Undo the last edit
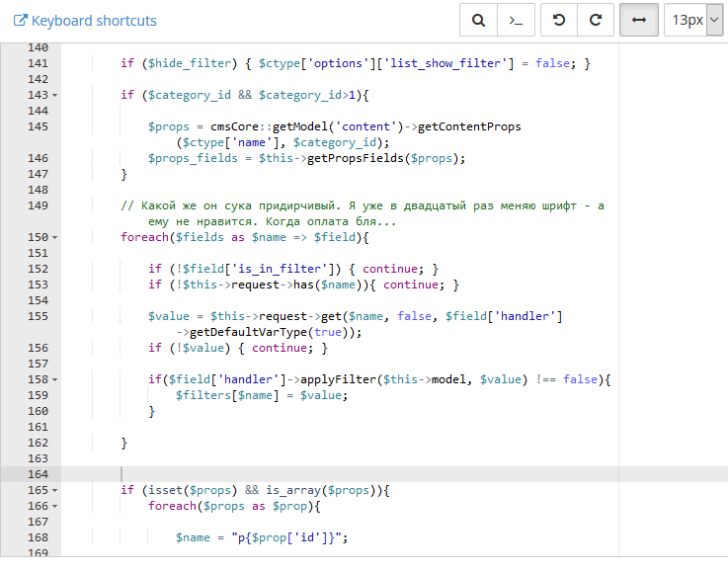Screen dimensions: 728x572 click(x=559, y=20)
